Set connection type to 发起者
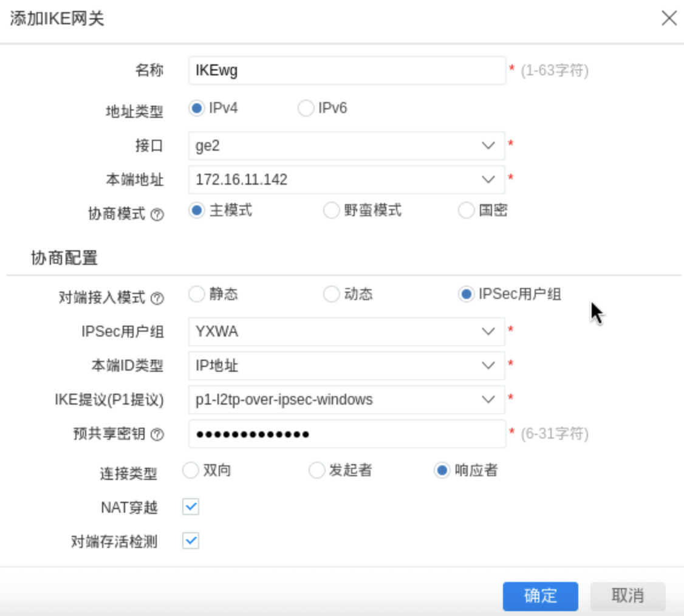Viewport: 684px width, 616px height. 317,471
